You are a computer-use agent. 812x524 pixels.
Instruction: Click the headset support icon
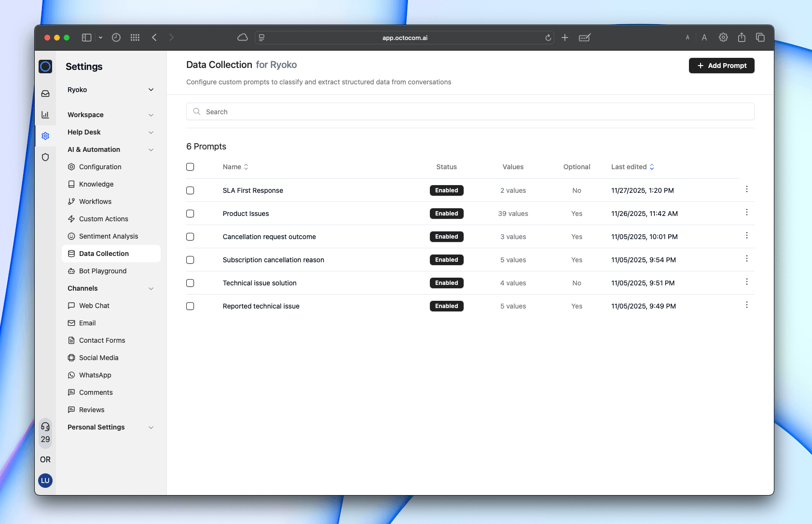click(x=45, y=427)
